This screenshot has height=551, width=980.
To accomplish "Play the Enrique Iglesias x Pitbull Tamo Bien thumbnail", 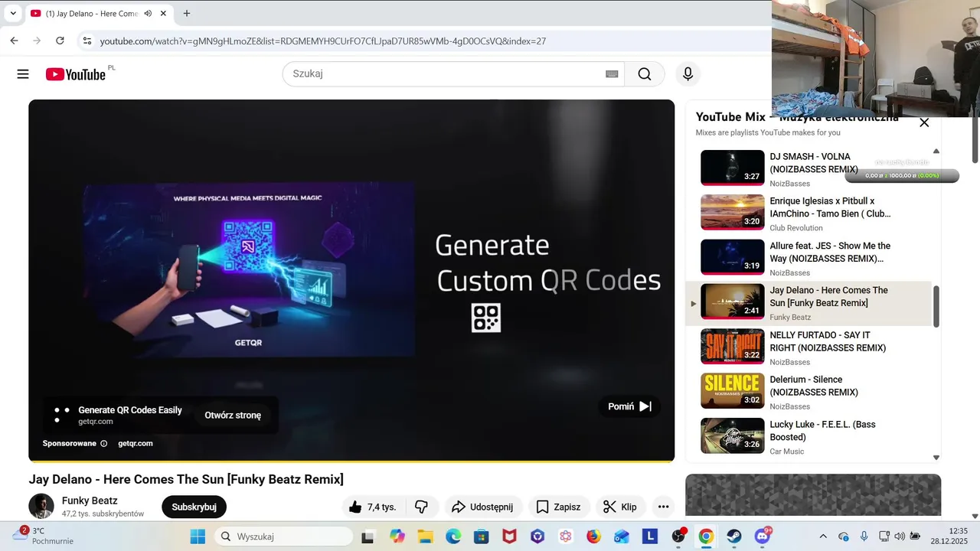I will [x=733, y=212].
